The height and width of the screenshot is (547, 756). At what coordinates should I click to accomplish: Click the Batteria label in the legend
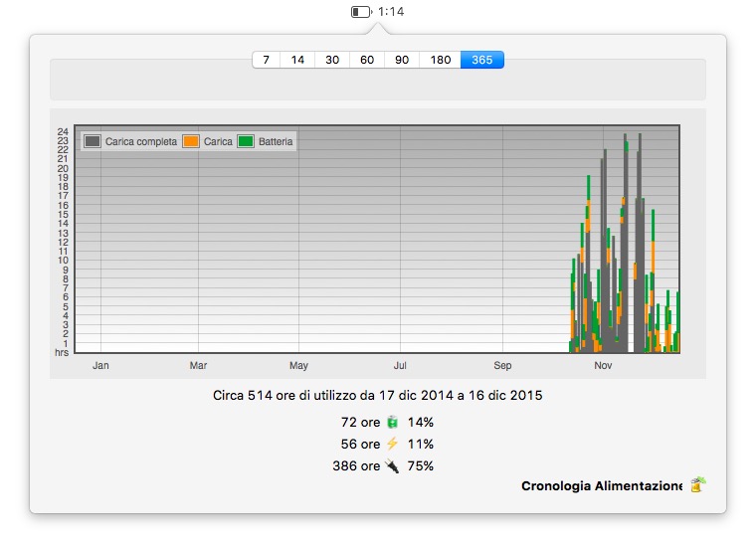coord(276,142)
